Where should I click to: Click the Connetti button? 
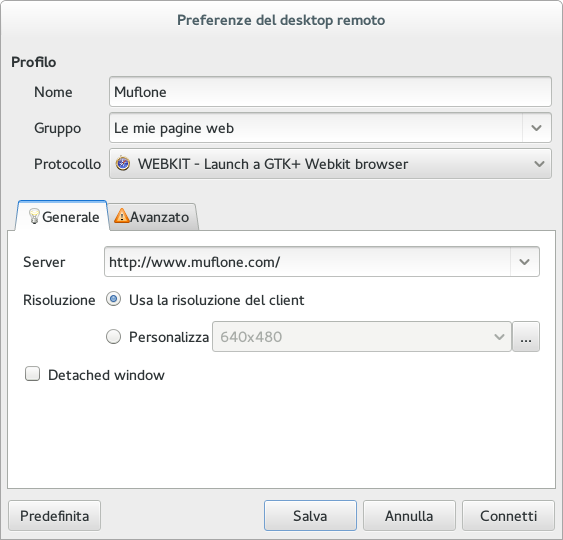[x=508, y=516]
